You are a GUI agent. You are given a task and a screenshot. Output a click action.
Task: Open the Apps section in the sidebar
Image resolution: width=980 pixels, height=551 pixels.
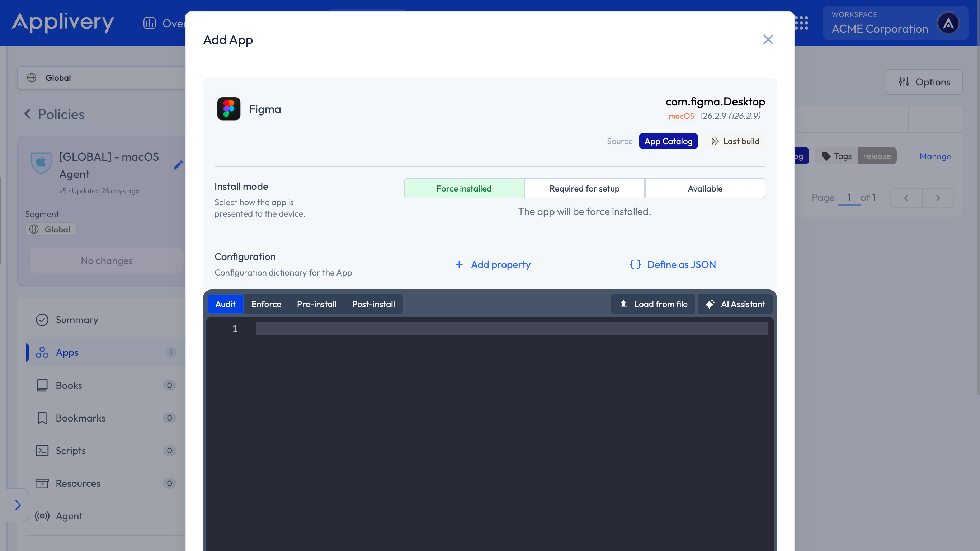[x=67, y=352]
